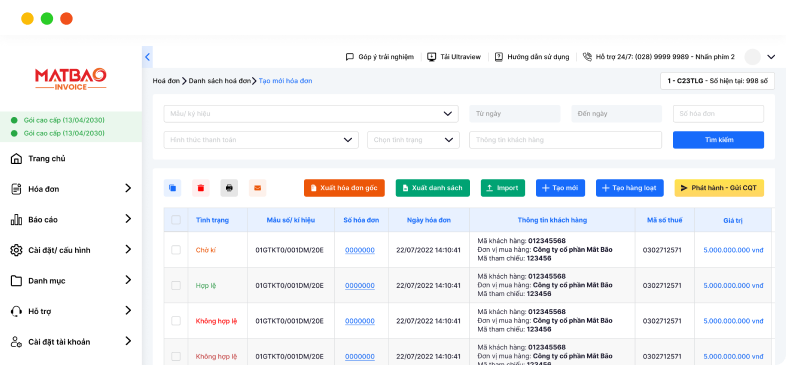Click the Phát hành - Gửi CQT button
The width and height of the screenshot is (786, 365).
[719, 188]
